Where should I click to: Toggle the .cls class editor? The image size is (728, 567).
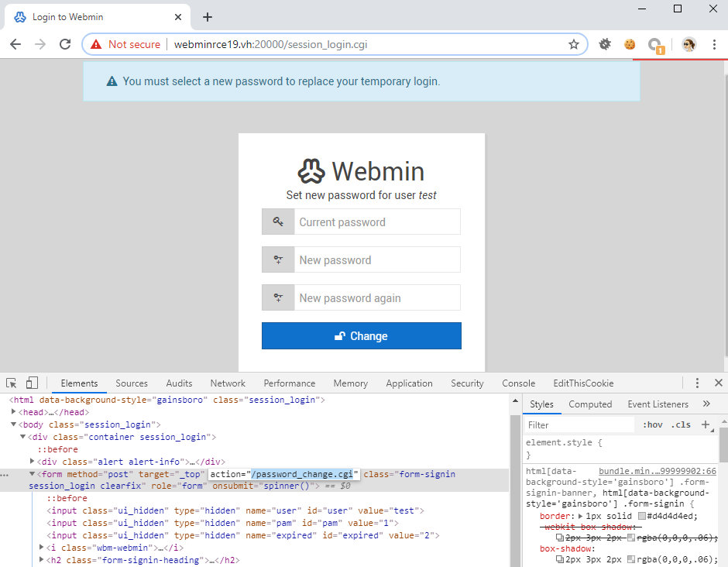point(681,424)
